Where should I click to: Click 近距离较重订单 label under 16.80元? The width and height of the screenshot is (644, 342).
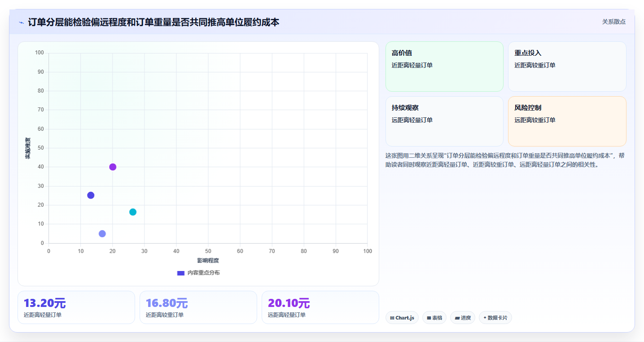point(165,315)
